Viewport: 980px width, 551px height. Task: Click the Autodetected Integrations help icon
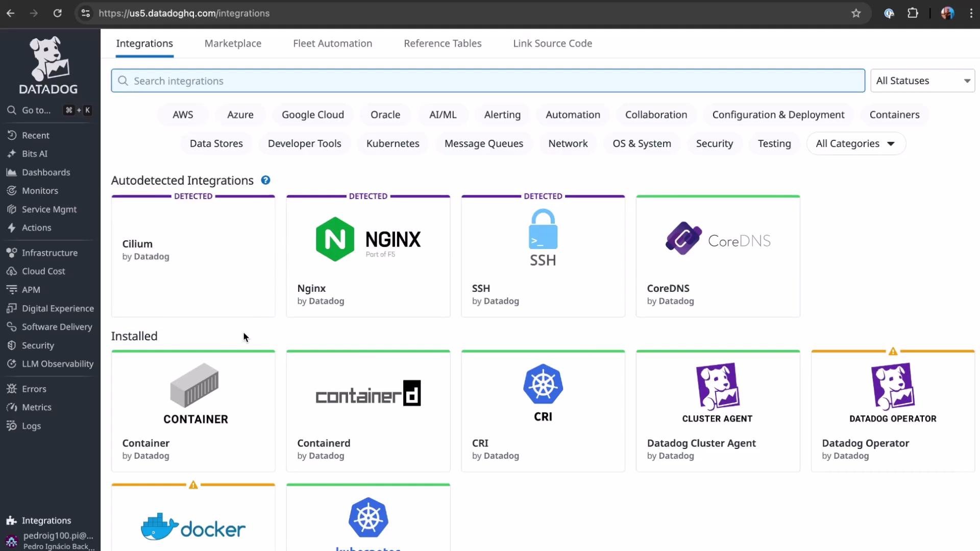(265, 180)
